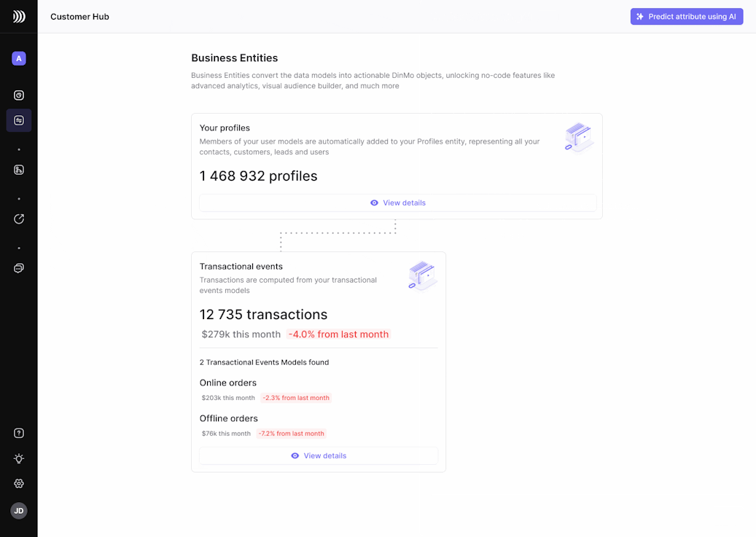Open the chat bubbles icon in sidebar
756x537 pixels.
[19, 268]
